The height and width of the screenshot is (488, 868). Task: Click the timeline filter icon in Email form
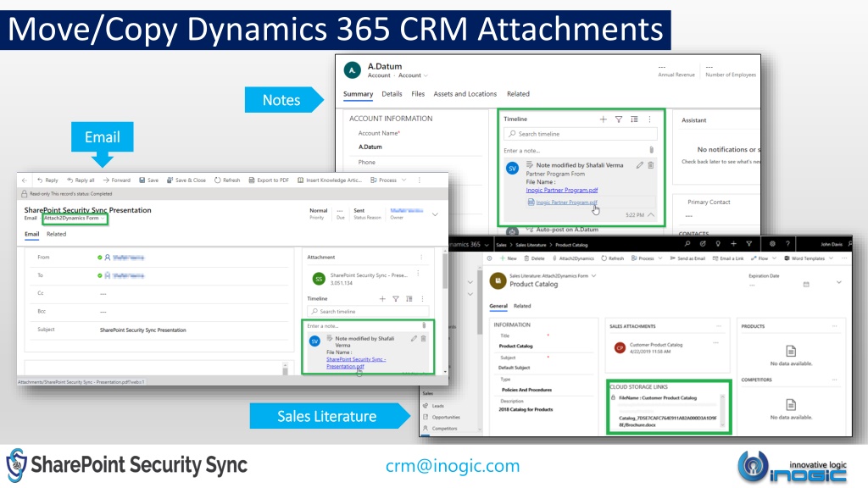tap(396, 299)
